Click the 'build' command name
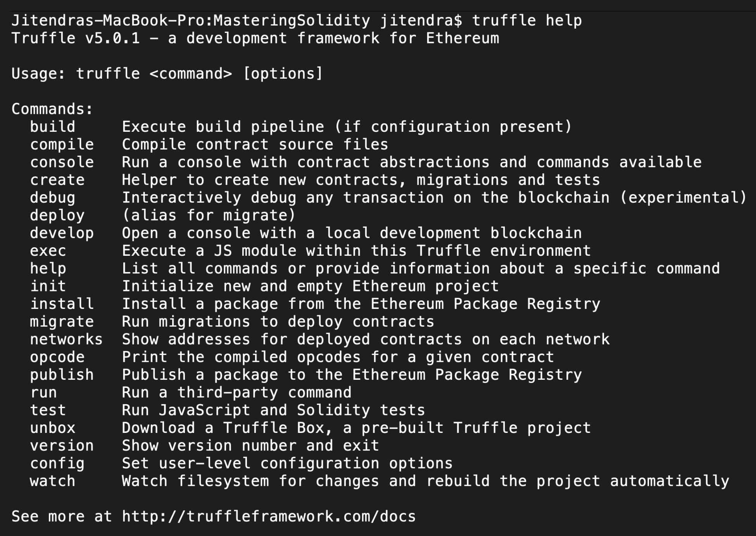Viewport: 756px width, 536px height. pyautogui.click(x=53, y=127)
